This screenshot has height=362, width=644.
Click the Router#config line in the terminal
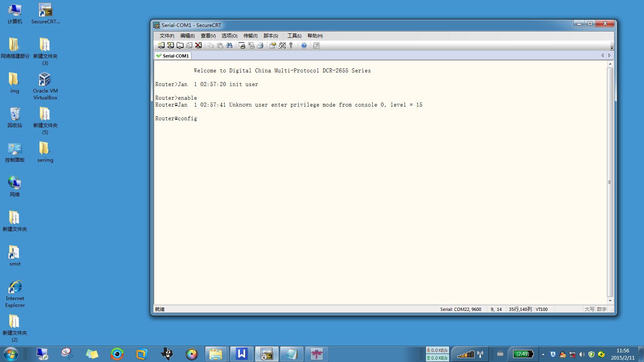[176, 119]
